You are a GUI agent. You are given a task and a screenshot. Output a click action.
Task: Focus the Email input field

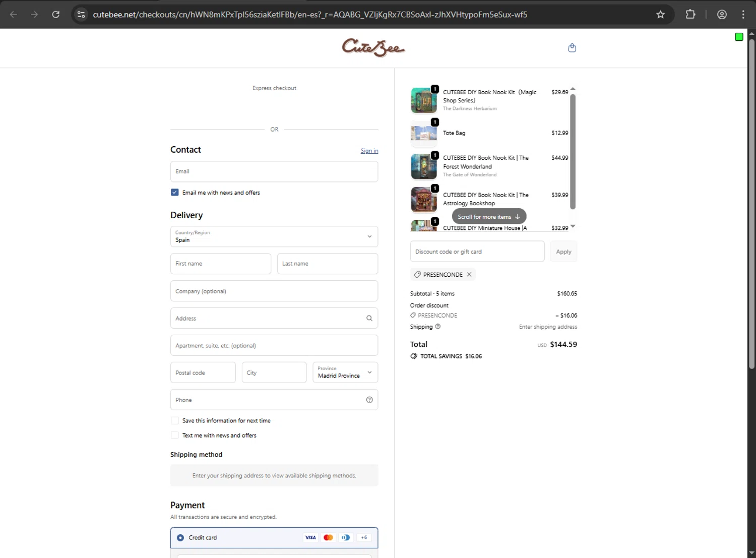[274, 171]
